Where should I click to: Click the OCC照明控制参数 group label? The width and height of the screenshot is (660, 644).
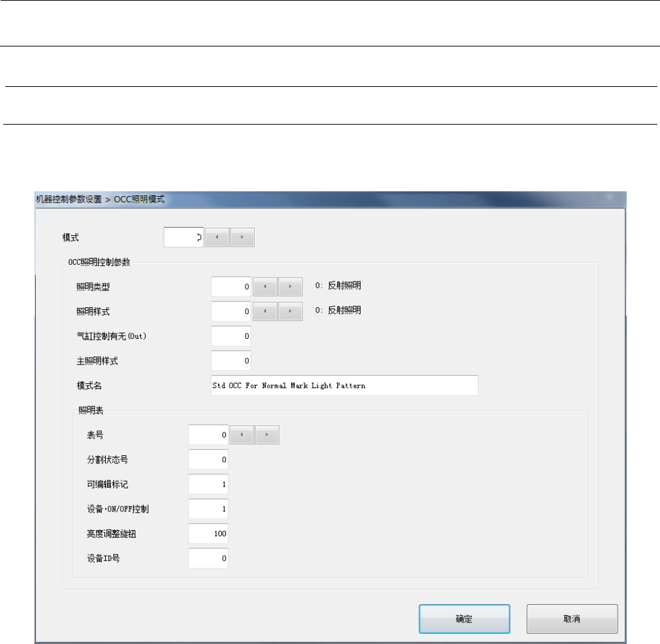[99, 262]
